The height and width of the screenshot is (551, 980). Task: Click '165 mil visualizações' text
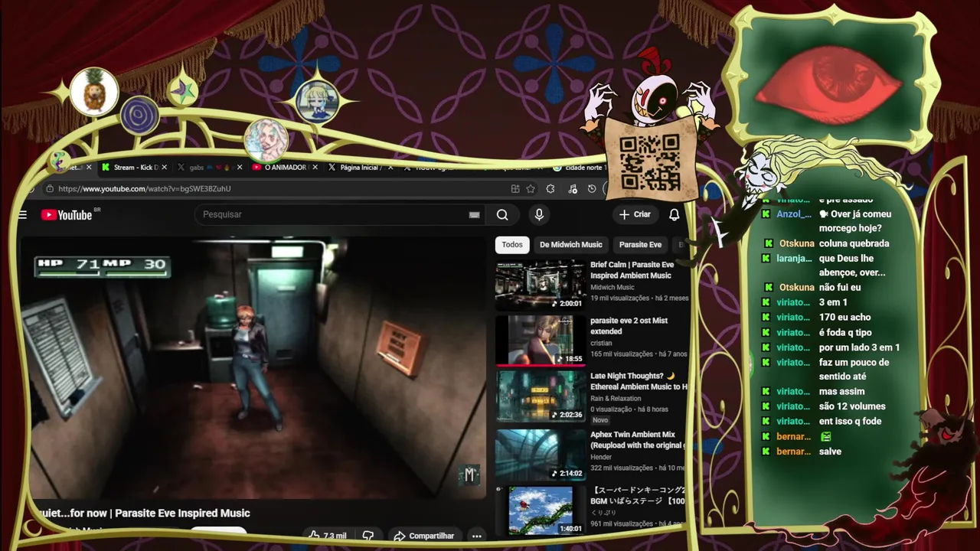point(622,354)
